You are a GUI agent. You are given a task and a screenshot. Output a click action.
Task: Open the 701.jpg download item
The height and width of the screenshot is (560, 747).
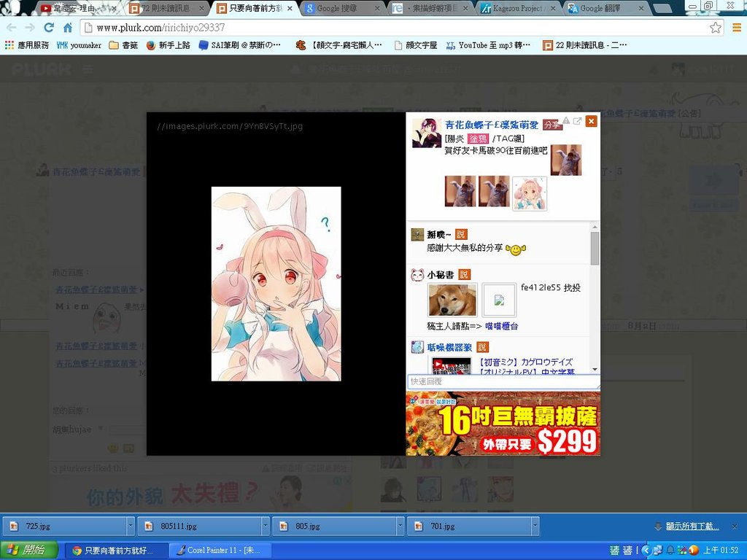469,526
